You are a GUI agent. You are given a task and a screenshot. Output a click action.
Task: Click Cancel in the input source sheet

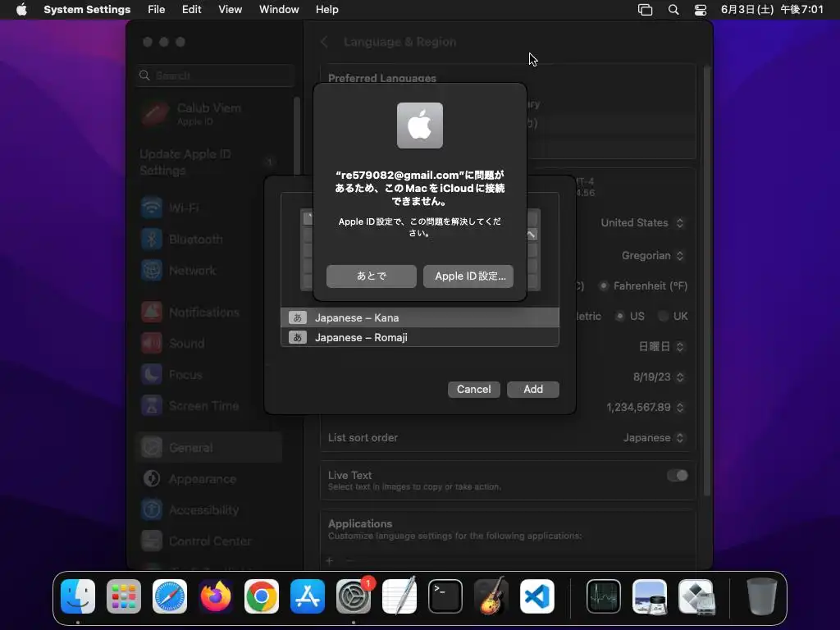click(x=473, y=390)
